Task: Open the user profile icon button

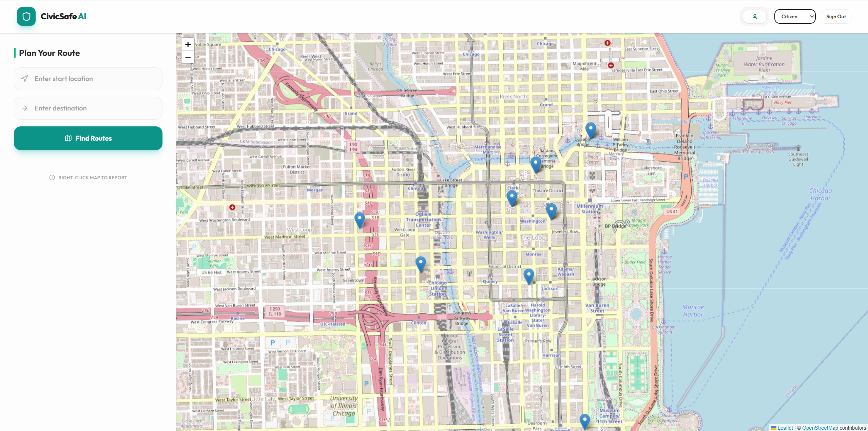Action: tap(754, 17)
